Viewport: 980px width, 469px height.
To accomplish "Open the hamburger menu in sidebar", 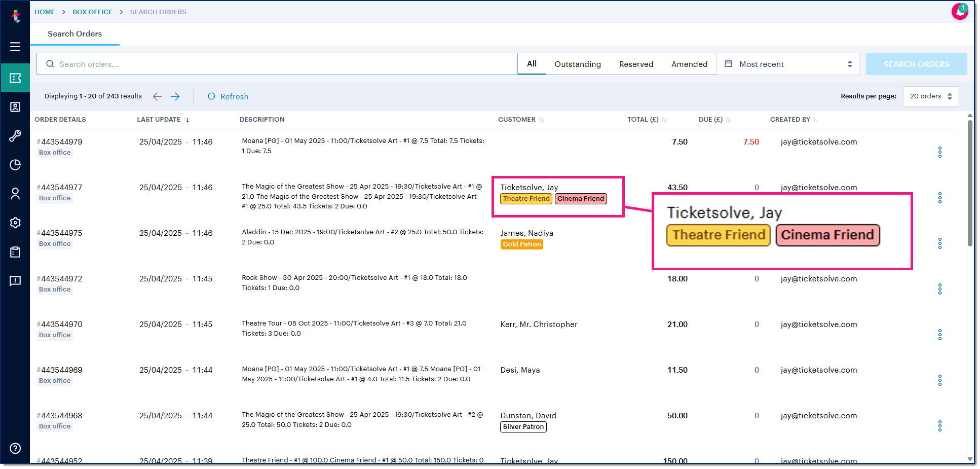I will [15, 47].
